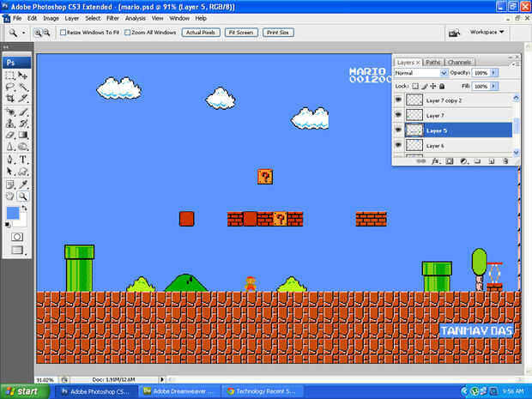Select the Hand tool
This screenshot has height=399, width=532.
point(10,196)
